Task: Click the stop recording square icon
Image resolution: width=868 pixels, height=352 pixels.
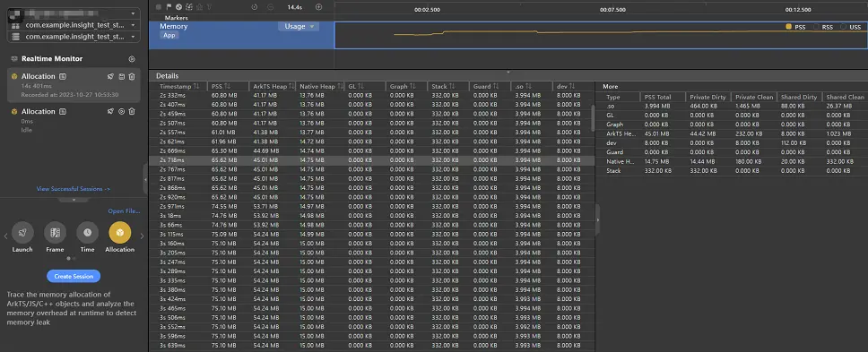Action: click(x=159, y=7)
